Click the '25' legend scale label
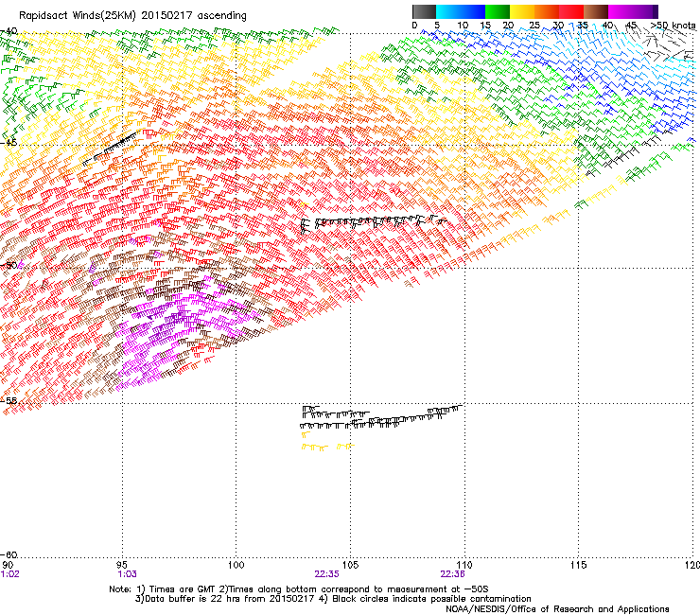Image resolution: width=700 pixels, height=615 pixels. click(534, 26)
